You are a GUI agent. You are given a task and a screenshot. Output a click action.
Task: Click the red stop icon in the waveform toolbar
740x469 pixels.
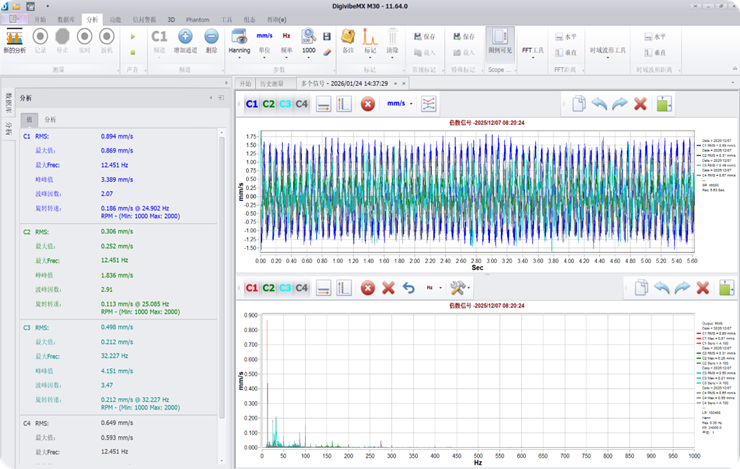pos(367,103)
